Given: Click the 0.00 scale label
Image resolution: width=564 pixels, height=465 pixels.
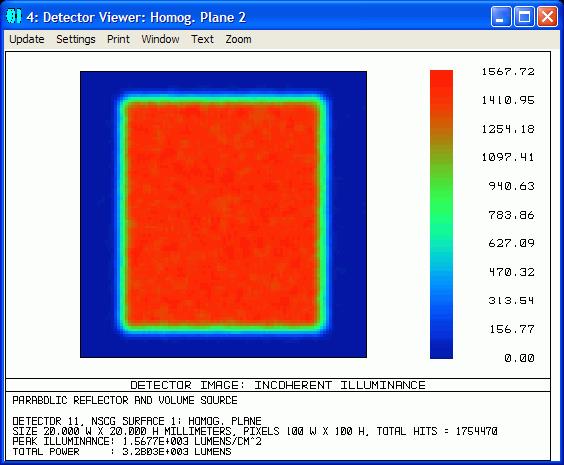Looking at the screenshot, I should [519, 358].
